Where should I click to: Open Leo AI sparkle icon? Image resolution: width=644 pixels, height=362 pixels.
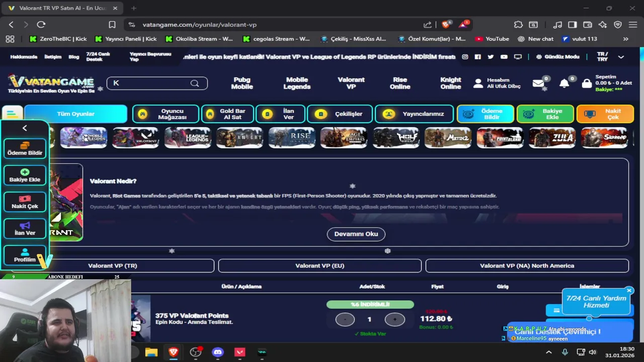pos(602,25)
